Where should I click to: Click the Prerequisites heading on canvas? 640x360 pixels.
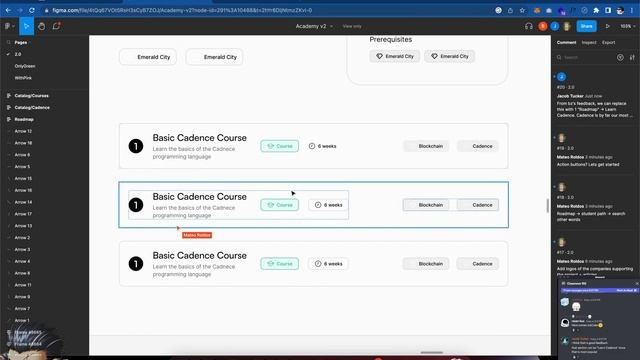tap(391, 40)
